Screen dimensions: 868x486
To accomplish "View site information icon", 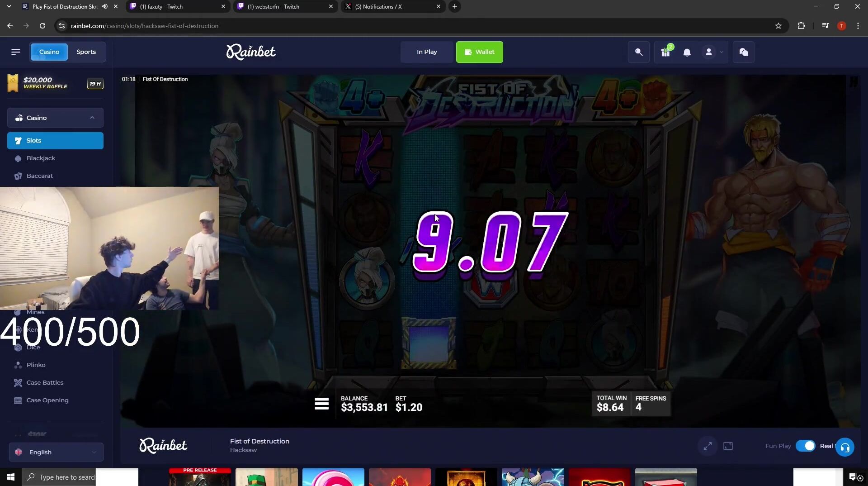I will click(62, 26).
